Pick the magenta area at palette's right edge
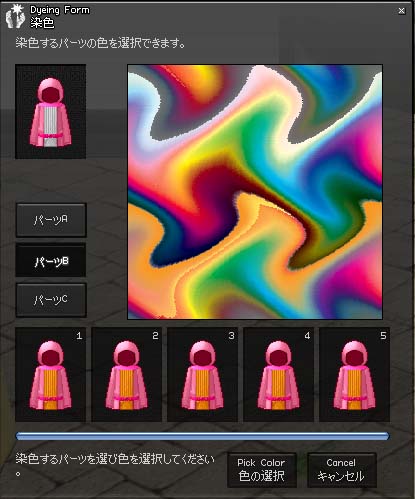Screen dimensions: 415x499 pyautogui.click(x=372, y=153)
